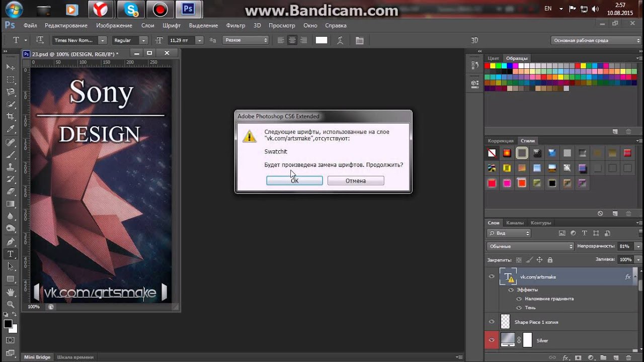Add layer style via fx button
The image size is (644, 362).
click(x=566, y=357)
